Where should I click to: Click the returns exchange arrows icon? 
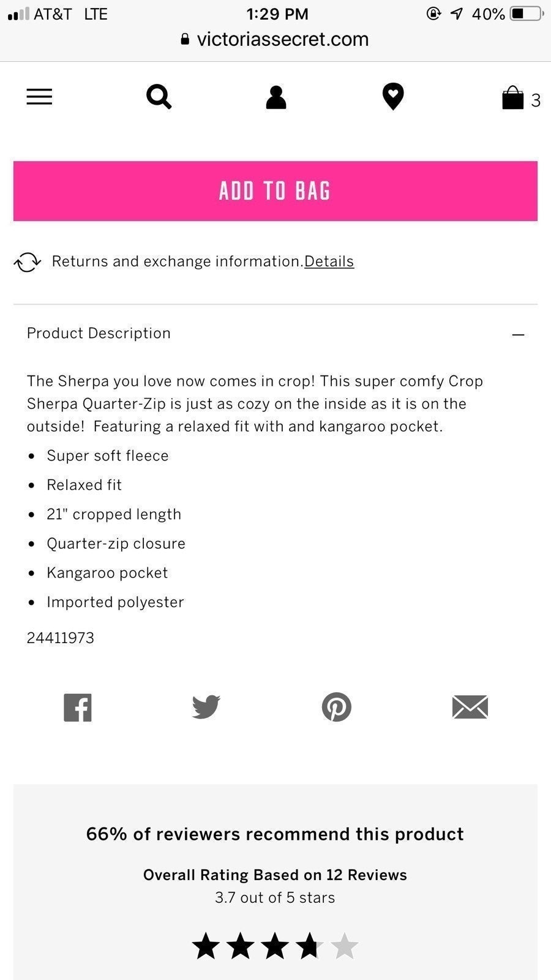coord(28,262)
